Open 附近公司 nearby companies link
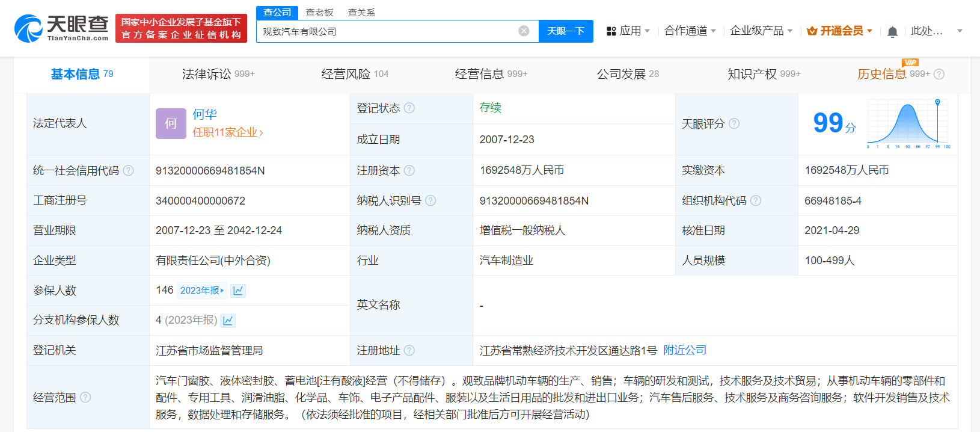980x432 pixels. tap(685, 350)
